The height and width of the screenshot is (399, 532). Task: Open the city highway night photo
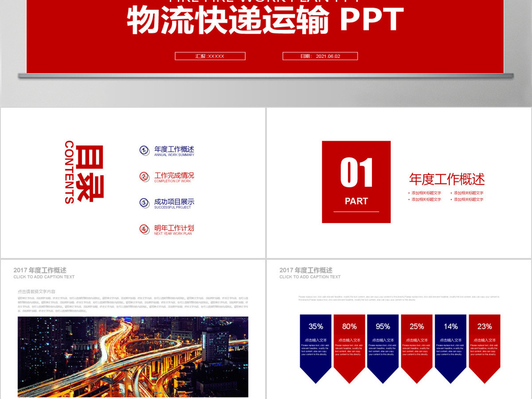pos(133,357)
